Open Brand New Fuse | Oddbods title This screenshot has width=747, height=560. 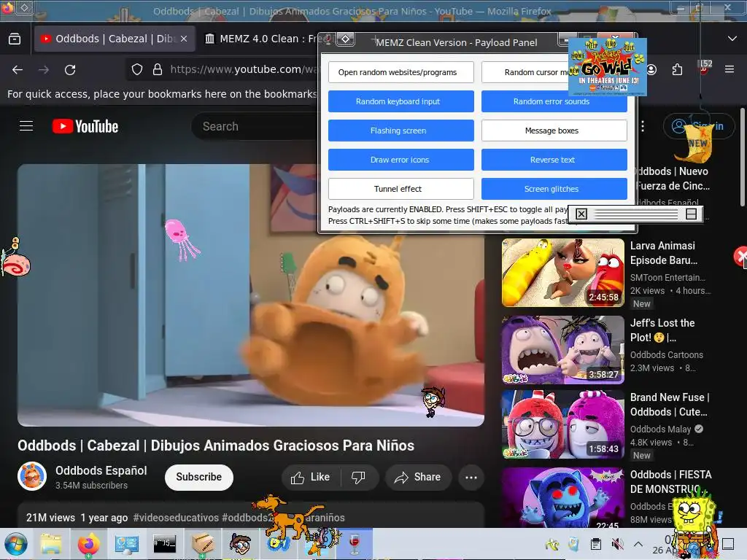[670, 404]
